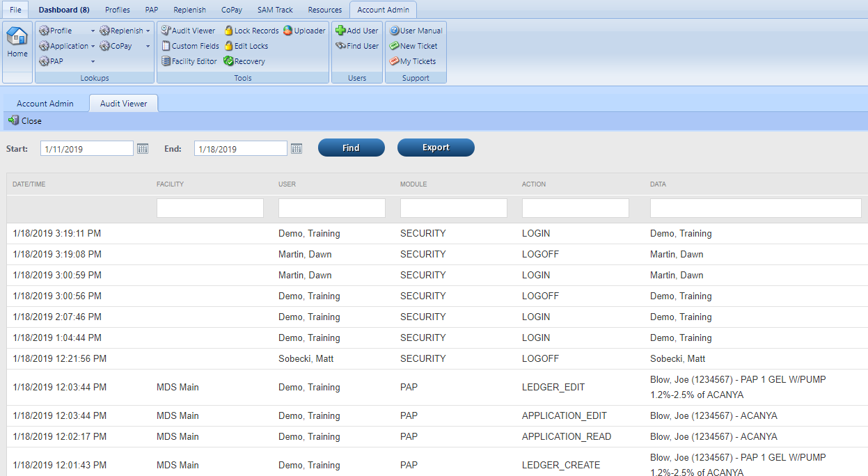
Task: Click the USER column filter field
Action: coord(331,207)
